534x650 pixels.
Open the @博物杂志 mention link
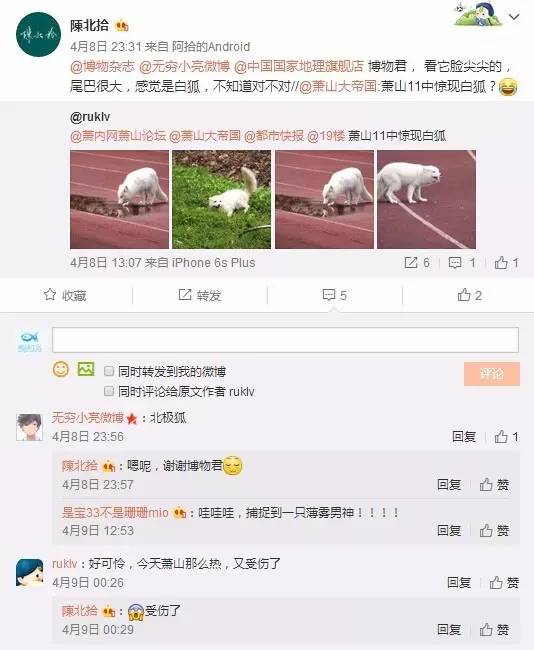(102, 66)
